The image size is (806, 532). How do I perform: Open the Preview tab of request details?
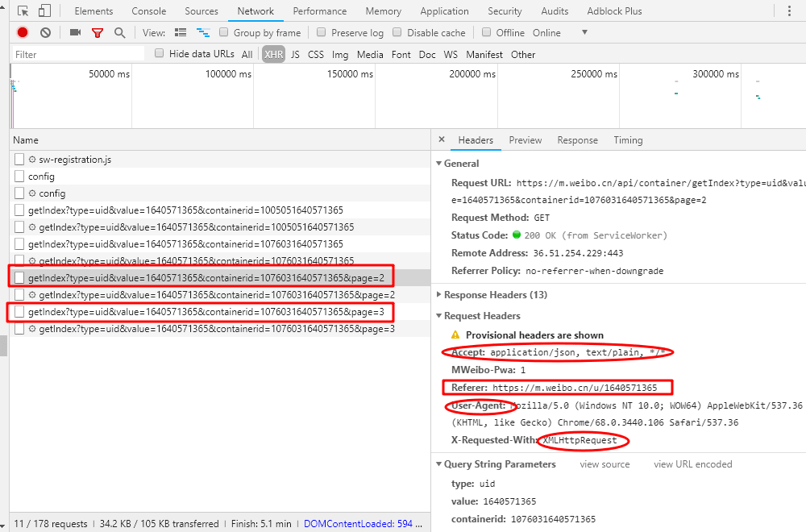tap(526, 140)
